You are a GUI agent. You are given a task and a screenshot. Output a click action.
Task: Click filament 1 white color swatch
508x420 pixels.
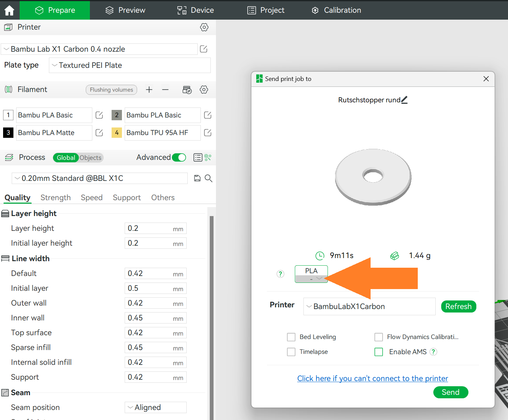(x=8, y=115)
